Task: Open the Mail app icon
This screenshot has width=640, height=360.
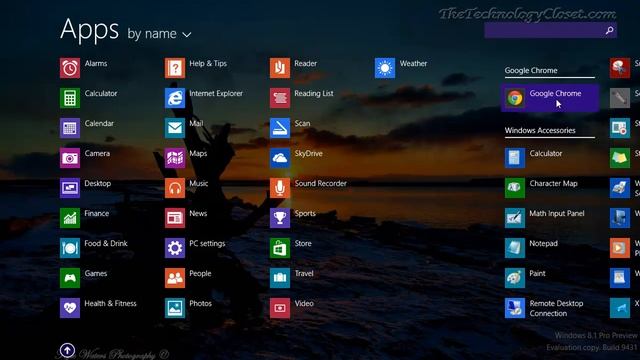Action: [x=175, y=128]
